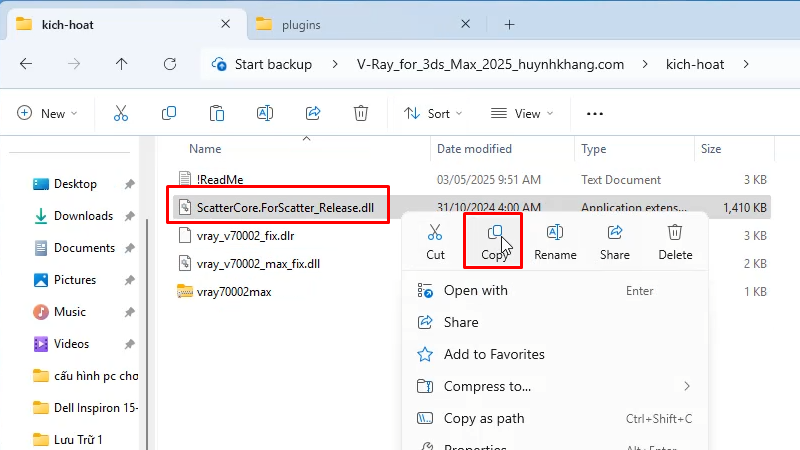Select Compress to... in the context menu
This screenshot has height=450, width=800.
(x=555, y=386)
